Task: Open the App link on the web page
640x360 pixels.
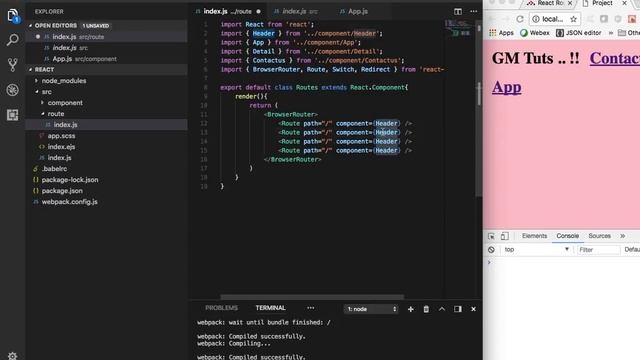Action: point(507,87)
